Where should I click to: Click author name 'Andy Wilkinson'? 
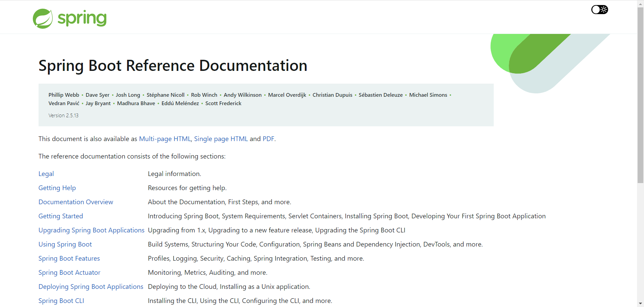pyautogui.click(x=243, y=95)
